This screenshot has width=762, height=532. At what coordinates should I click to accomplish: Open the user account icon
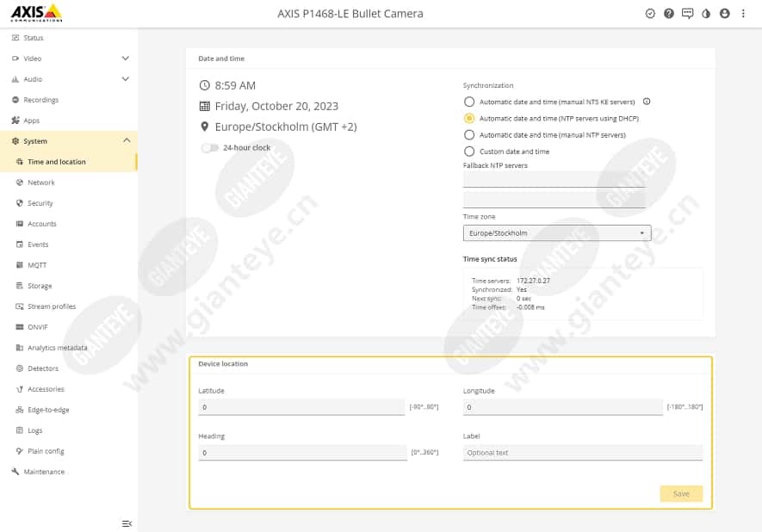click(x=725, y=14)
